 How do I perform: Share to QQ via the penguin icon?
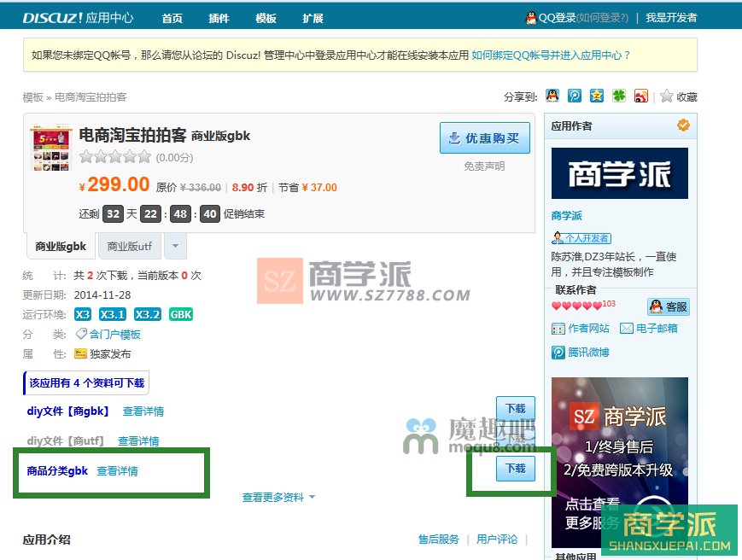tap(552, 96)
